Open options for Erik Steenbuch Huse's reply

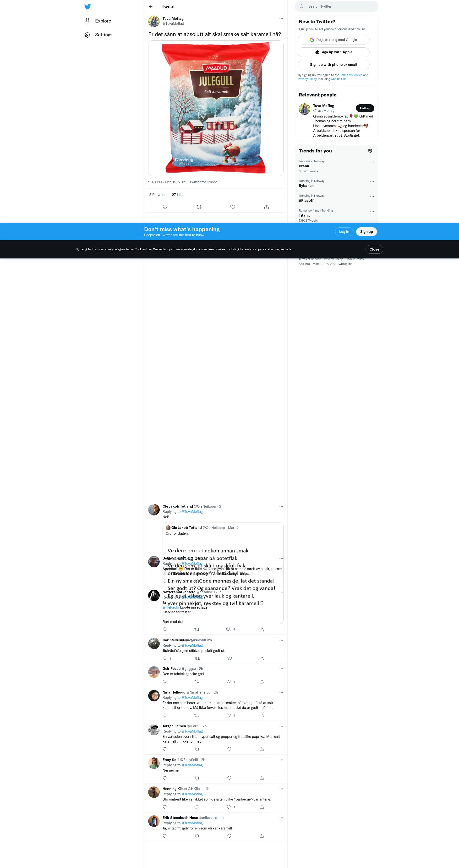point(281,818)
